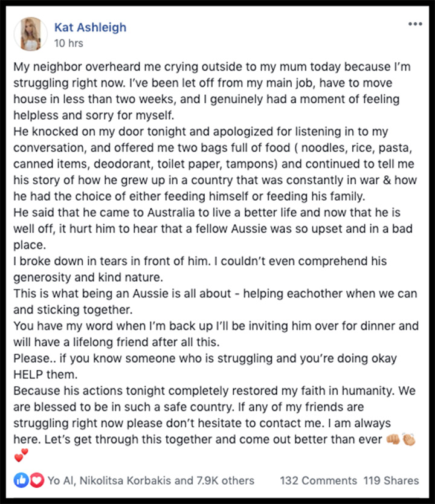The image size is (435, 504).
Task: Open the Kat Ashleigh profile name link
Action: (x=90, y=27)
